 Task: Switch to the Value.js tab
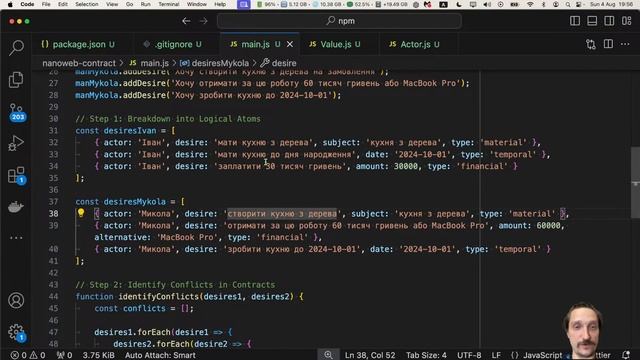pyautogui.click(x=335, y=44)
